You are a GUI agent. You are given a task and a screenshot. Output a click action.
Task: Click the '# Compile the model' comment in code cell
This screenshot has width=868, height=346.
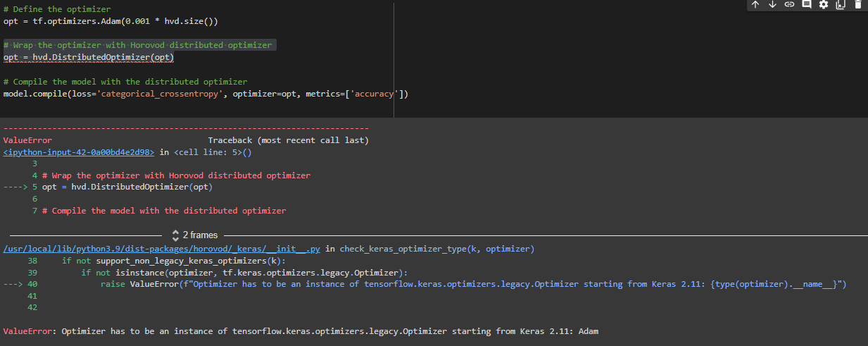(125, 82)
